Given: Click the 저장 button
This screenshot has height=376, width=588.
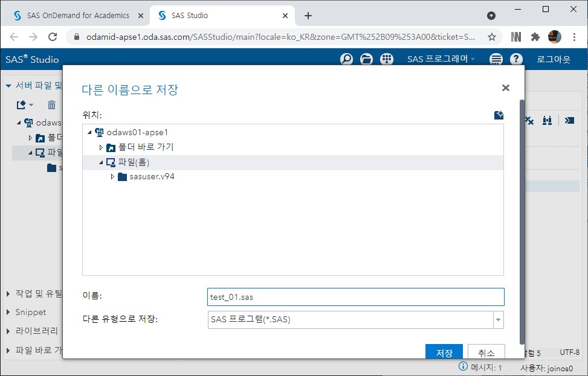Looking at the screenshot, I should pos(444,352).
